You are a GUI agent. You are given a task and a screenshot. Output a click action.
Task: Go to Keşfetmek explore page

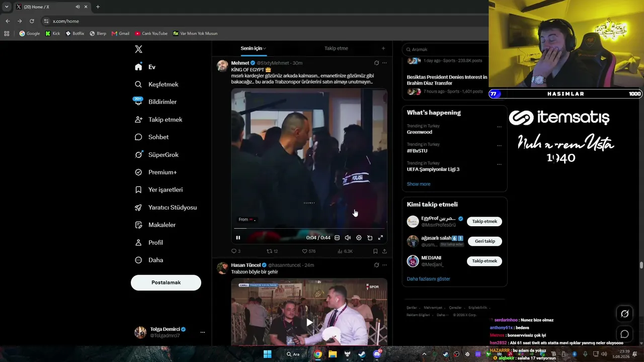click(x=156, y=84)
